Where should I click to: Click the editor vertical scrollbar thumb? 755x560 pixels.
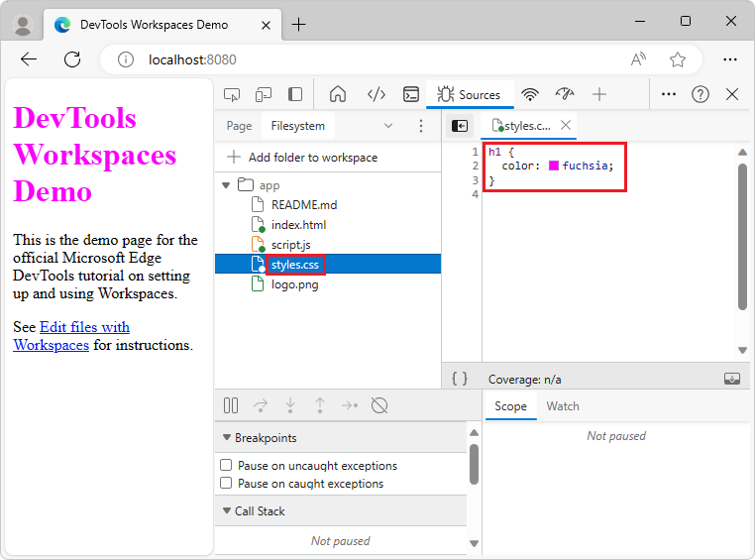(742, 237)
